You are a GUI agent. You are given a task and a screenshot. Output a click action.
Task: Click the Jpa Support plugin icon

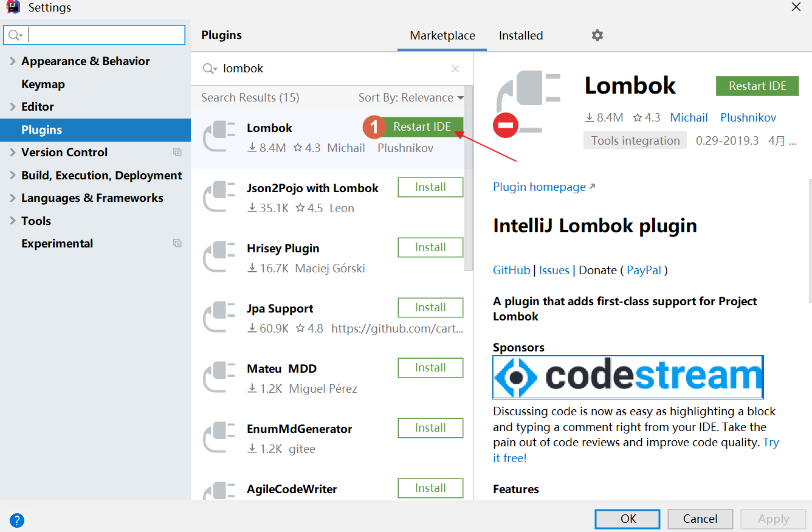(219, 317)
